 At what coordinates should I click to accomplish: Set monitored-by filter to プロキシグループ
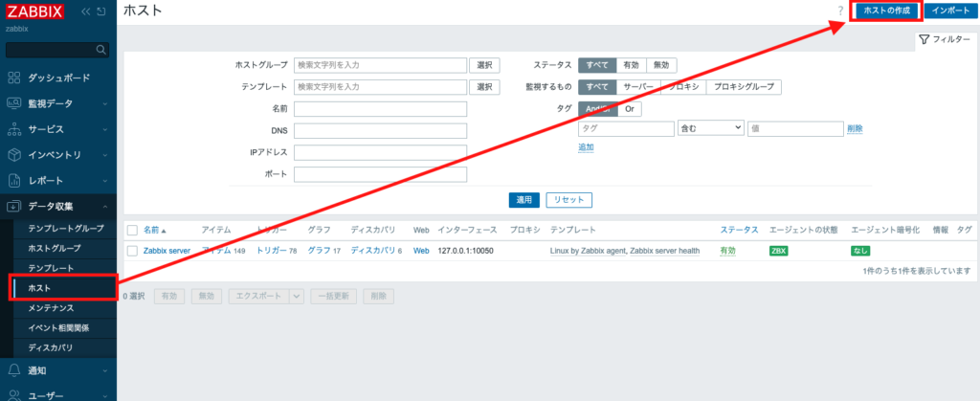click(x=744, y=87)
